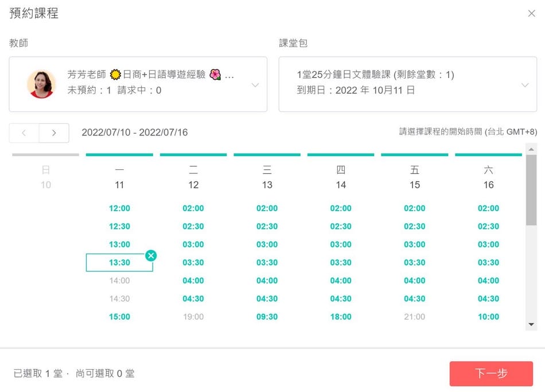Pick the 02:00 slot on Tuesday 12
Viewport: 545px width, 392px height.
(193, 208)
